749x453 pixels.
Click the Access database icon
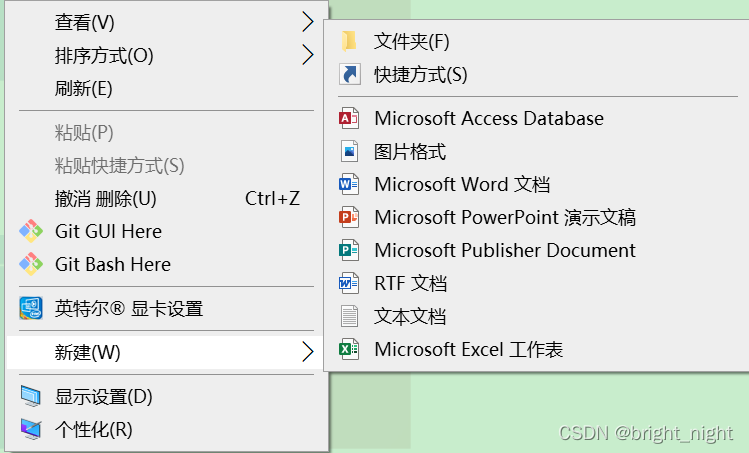coord(349,118)
